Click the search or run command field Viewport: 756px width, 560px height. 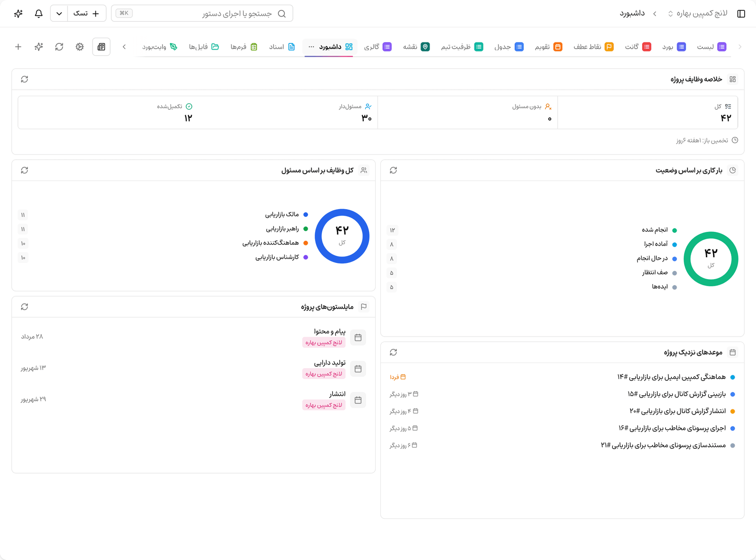coord(202,13)
